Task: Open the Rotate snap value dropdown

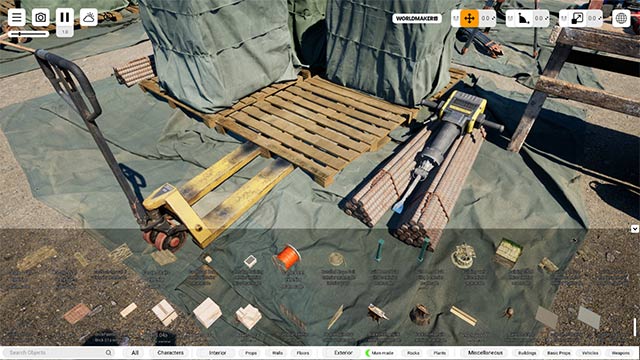Action: 541,18
